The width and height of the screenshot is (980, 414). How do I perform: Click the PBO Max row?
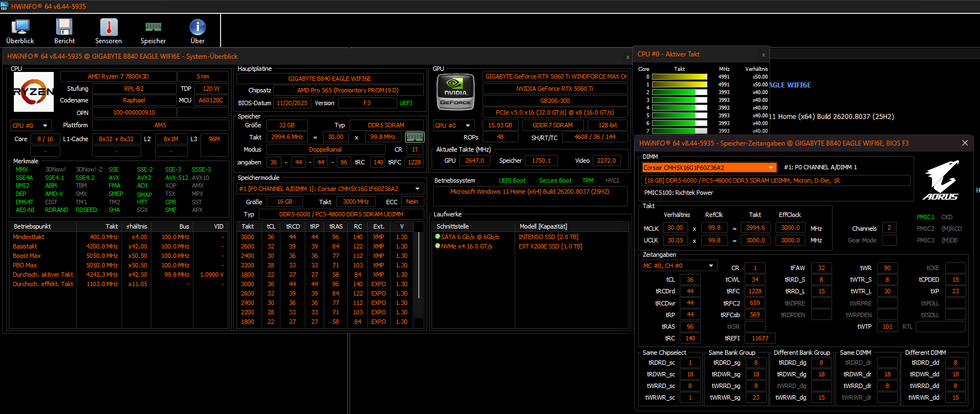pyautogui.click(x=118, y=265)
